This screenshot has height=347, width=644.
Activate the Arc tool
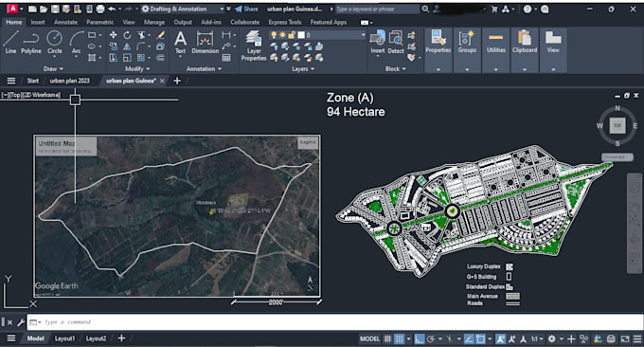77,42
